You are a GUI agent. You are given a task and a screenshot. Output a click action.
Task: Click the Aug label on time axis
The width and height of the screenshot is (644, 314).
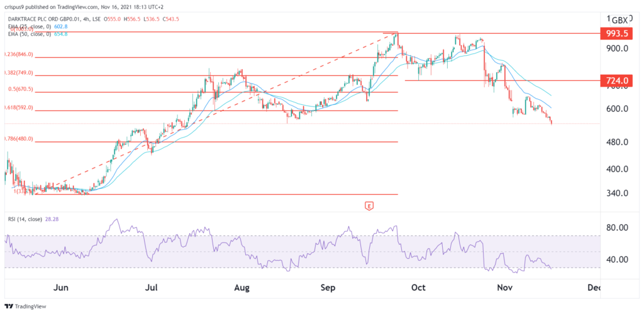(x=242, y=288)
